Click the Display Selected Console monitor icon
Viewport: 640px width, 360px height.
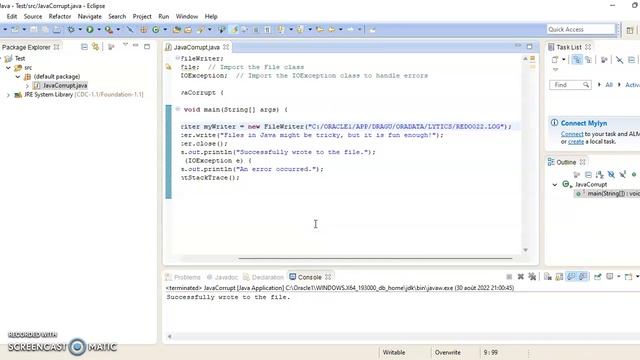pyautogui.click(x=610, y=277)
